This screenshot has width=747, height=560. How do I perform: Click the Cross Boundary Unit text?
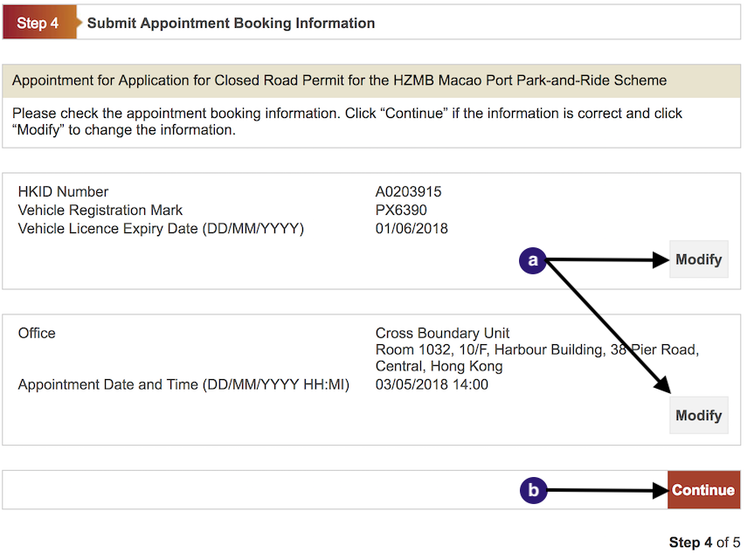(442, 333)
